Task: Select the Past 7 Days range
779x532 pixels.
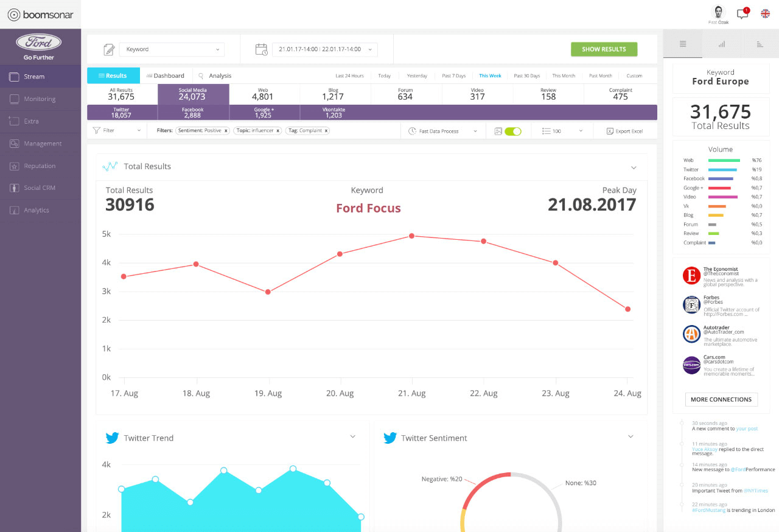Action: click(x=453, y=76)
